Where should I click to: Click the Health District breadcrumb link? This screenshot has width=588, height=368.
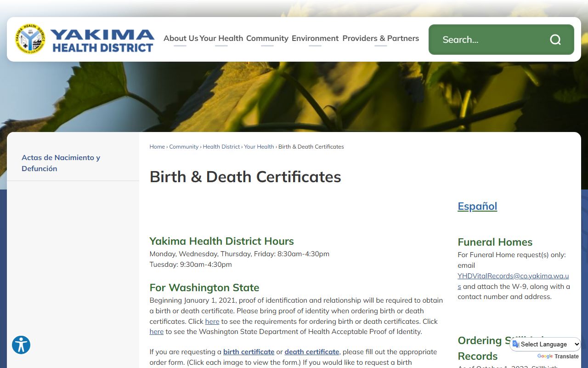pos(221,147)
